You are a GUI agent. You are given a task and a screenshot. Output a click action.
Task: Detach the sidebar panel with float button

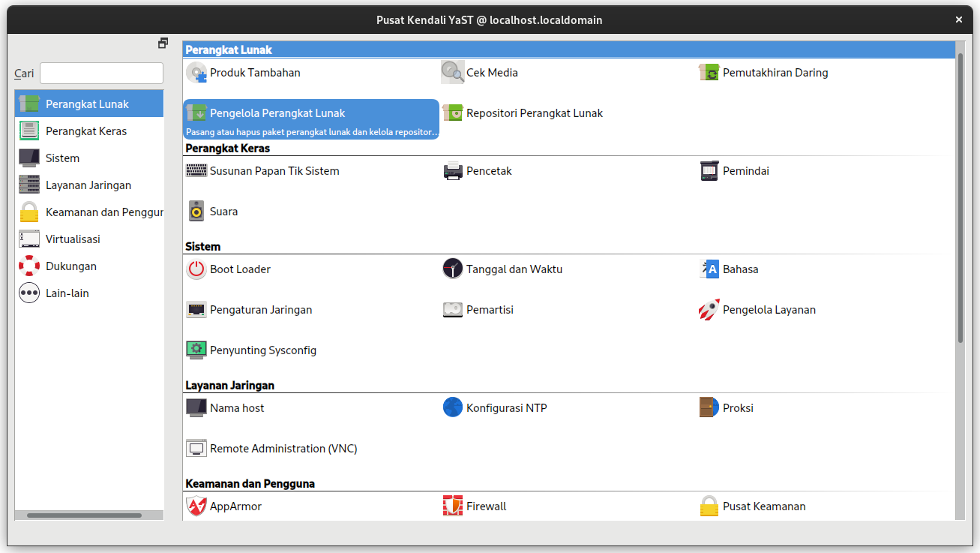pos(163,44)
